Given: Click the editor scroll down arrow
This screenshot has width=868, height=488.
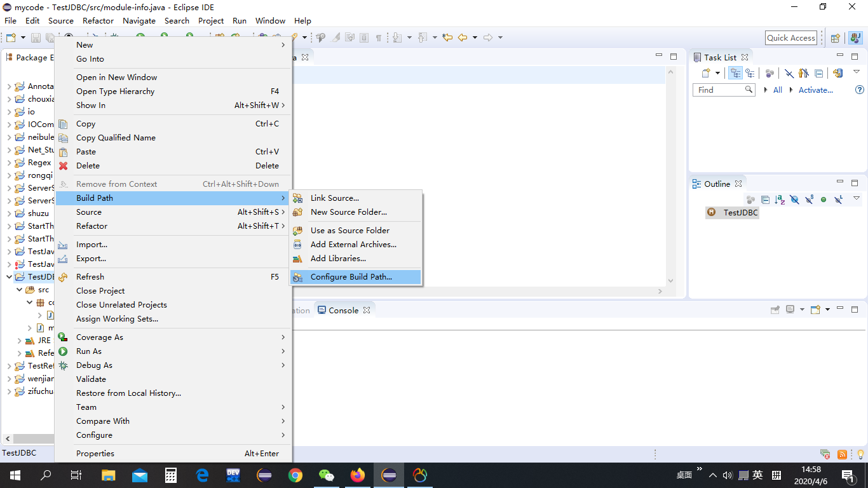Looking at the screenshot, I should pyautogui.click(x=670, y=281).
